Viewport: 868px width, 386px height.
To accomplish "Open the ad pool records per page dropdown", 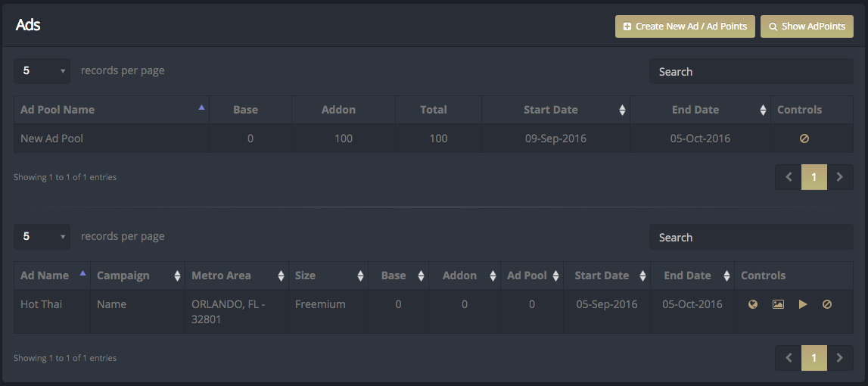I will [x=42, y=71].
